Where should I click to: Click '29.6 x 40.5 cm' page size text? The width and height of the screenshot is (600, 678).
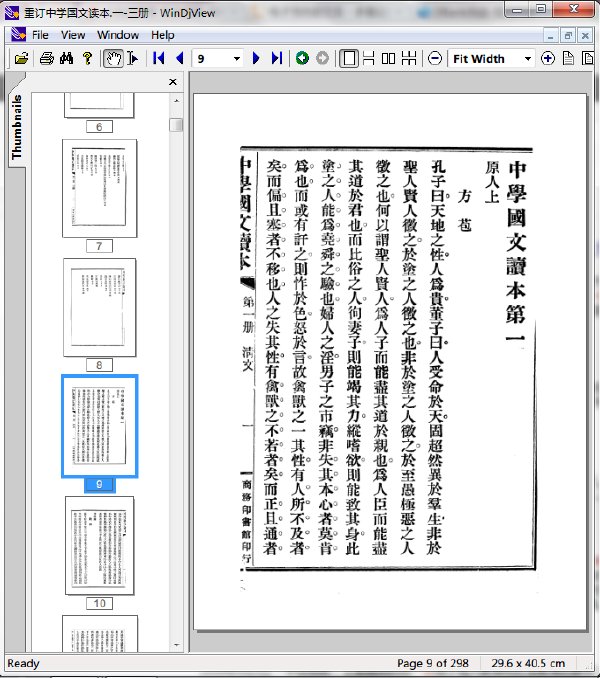[528, 663]
